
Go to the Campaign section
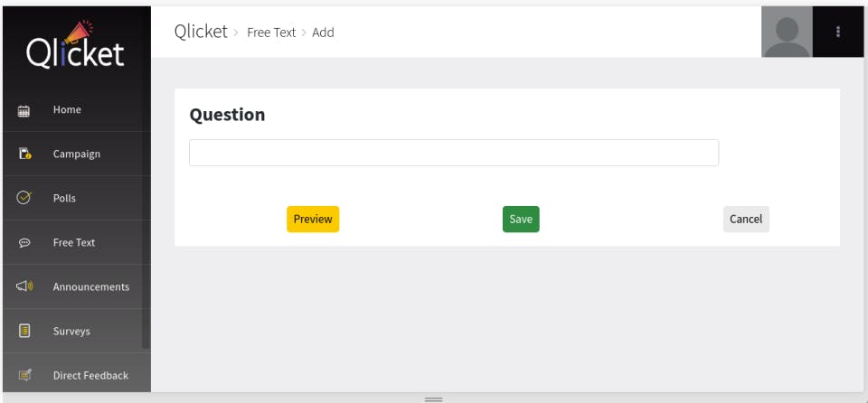pyautogui.click(x=77, y=155)
